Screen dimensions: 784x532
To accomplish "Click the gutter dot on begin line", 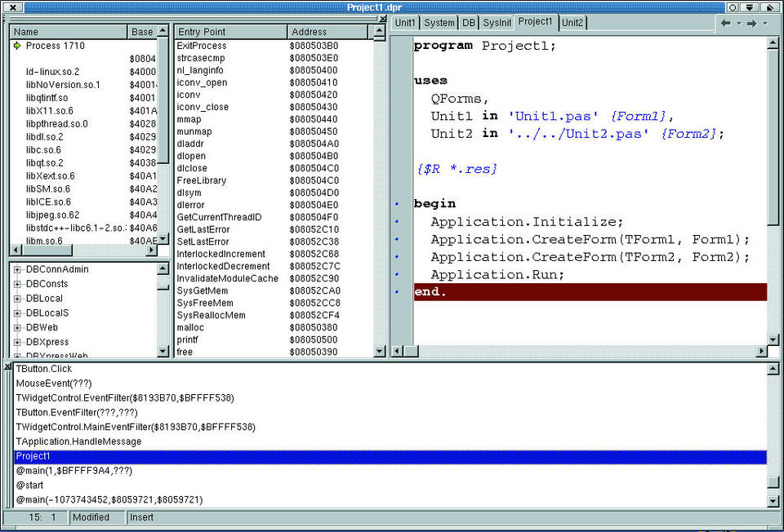I will 398,204.
